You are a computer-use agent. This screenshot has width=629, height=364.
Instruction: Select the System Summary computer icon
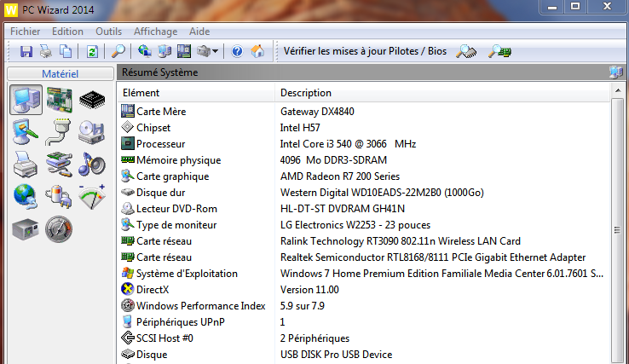point(26,100)
